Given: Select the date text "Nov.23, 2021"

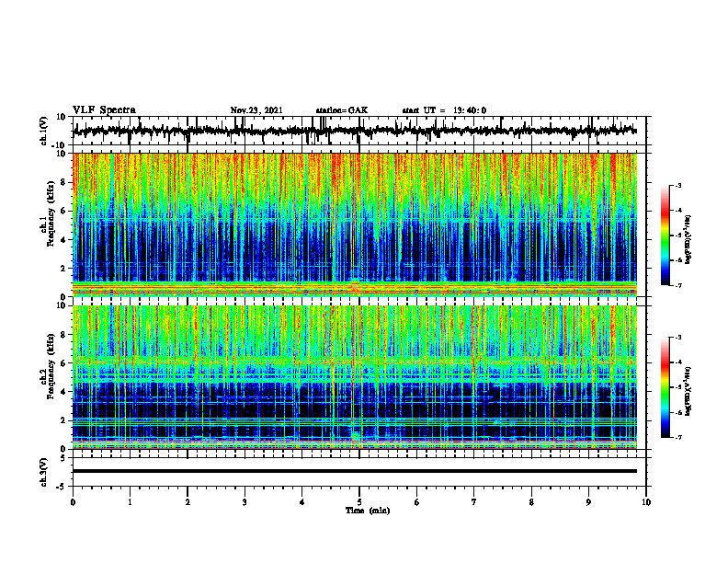Looking at the screenshot, I should 256,110.
